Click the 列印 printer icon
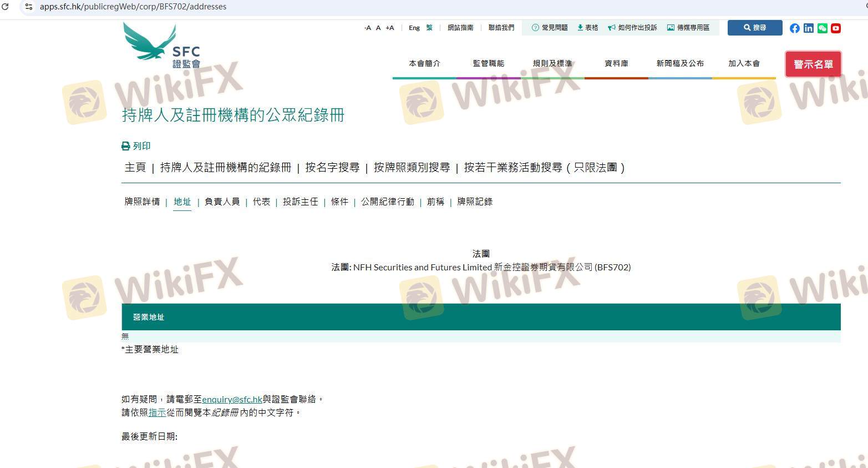 pyautogui.click(x=126, y=146)
